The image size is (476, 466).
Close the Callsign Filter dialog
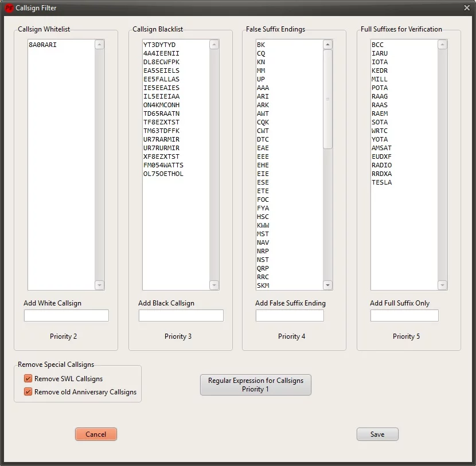click(466, 7)
